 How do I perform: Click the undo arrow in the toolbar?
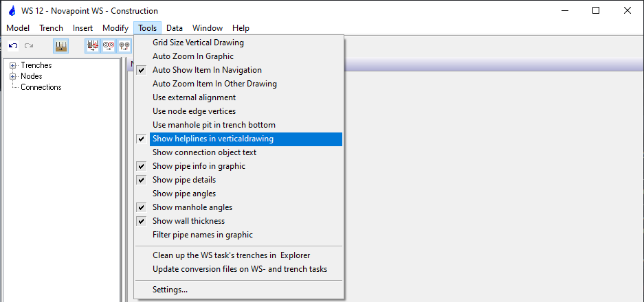click(x=13, y=46)
